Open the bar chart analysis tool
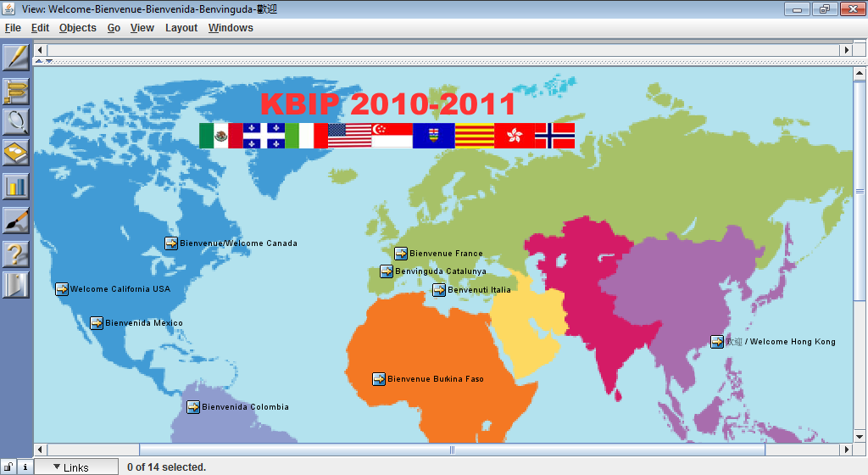The image size is (868, 475). 16,186
